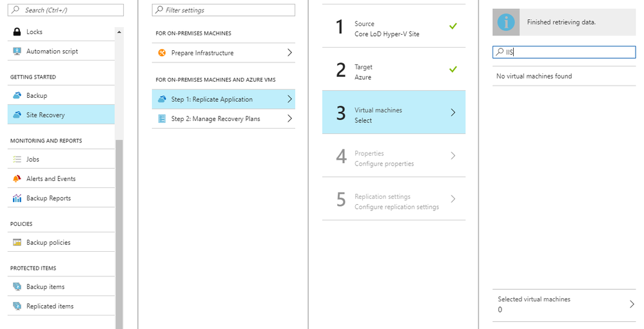Click the Search (Ctrl+/) input field

click(66, 10)
